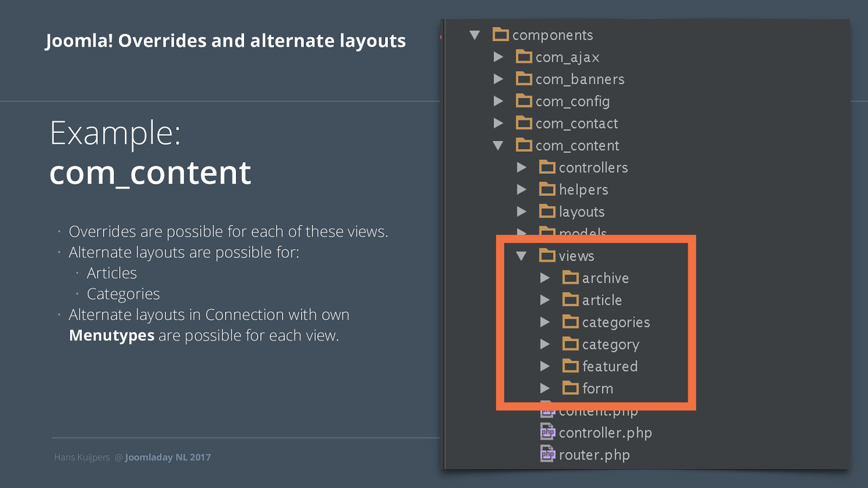Expand the layouts folder arrow

(521, 212)
